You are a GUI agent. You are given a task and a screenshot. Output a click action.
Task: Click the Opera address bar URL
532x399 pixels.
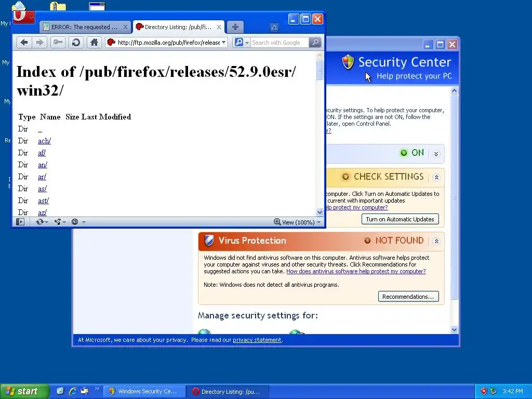click(x=169, y=43)
